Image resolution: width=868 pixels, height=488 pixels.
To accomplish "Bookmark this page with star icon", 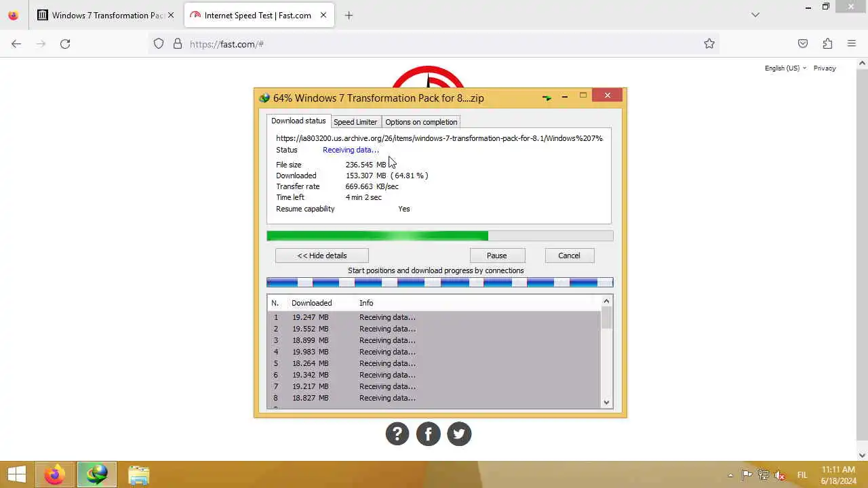I will [x=709, y=44].
